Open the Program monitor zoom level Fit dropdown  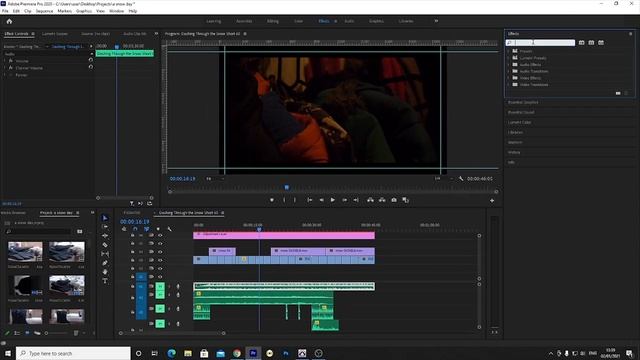pyautogui.click(x=215, y=179)
